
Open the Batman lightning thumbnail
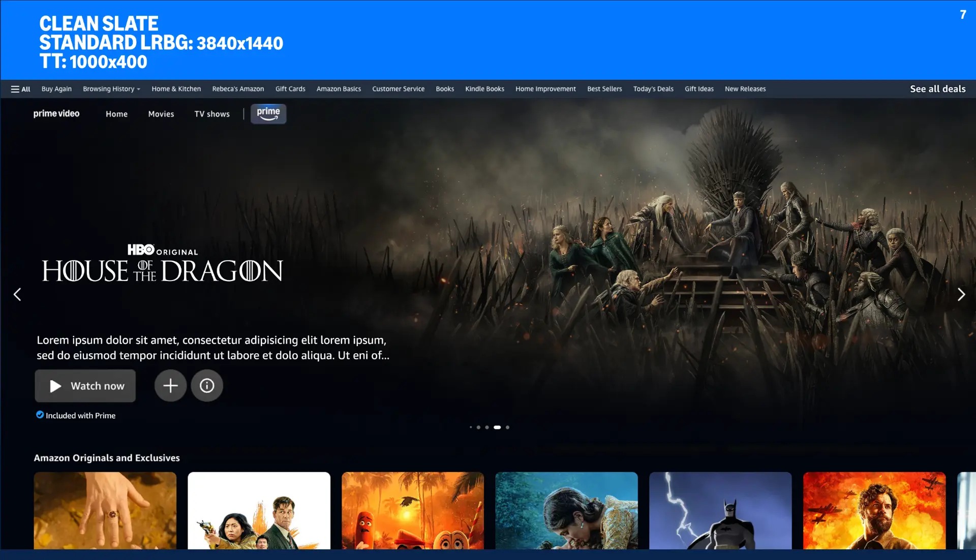(720, 511)
